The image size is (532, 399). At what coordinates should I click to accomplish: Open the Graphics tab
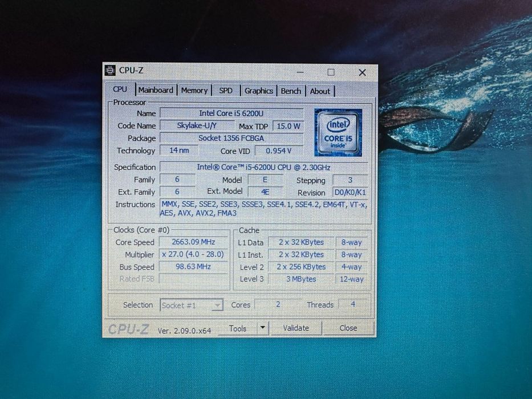click(x=258, y=91)
